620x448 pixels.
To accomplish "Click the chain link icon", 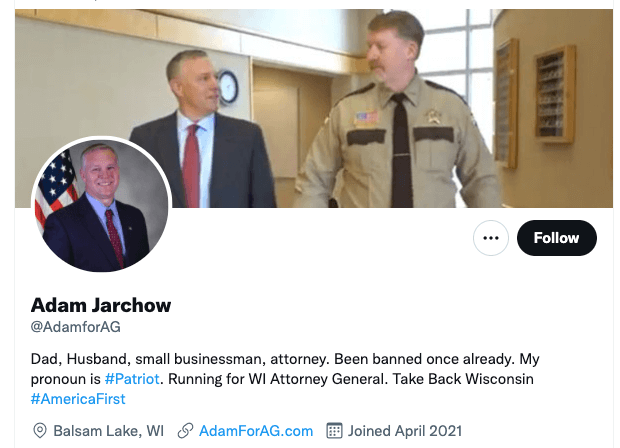I will pyautogui.click(x=185, y=431).
